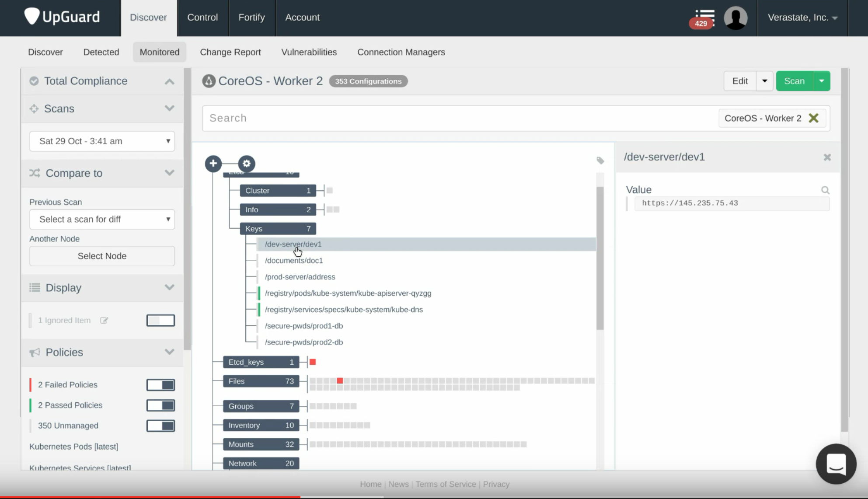868x499 pixels.
Task: Toggle the 1 Ignored Item switch
Action: click(x=160, y=321)
